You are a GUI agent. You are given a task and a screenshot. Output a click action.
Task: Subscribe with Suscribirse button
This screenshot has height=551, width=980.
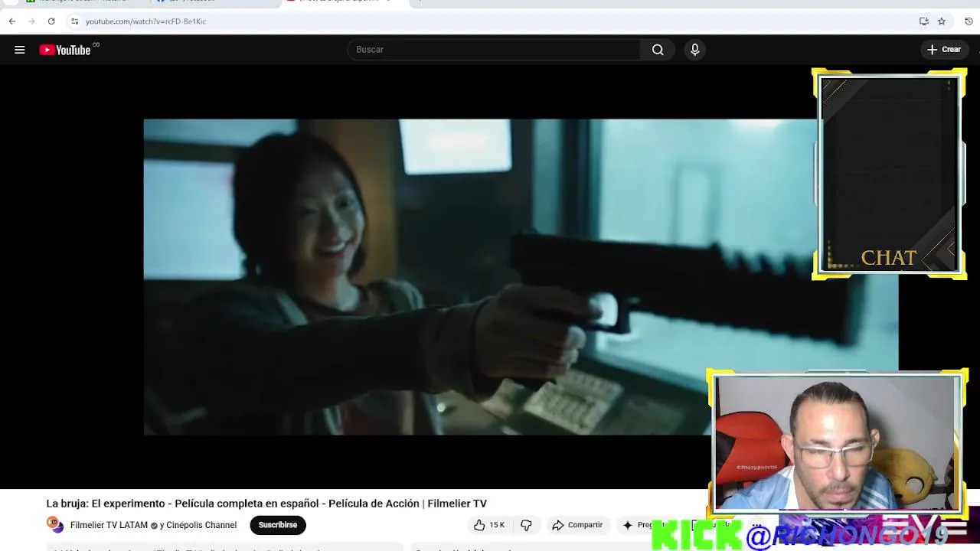pyautogui.click(x=278, y=525)
